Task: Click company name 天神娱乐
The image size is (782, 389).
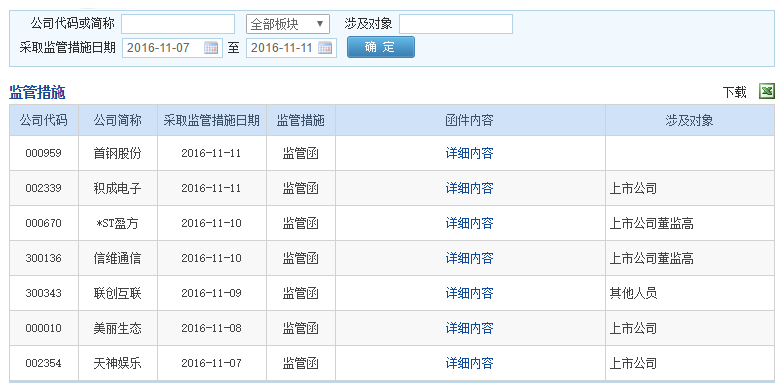Action: (x=118, y=363)
